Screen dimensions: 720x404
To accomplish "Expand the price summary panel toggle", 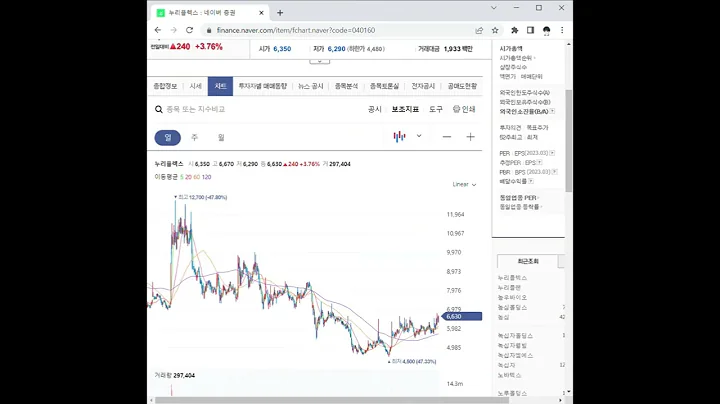I will [x=320, y=61].
